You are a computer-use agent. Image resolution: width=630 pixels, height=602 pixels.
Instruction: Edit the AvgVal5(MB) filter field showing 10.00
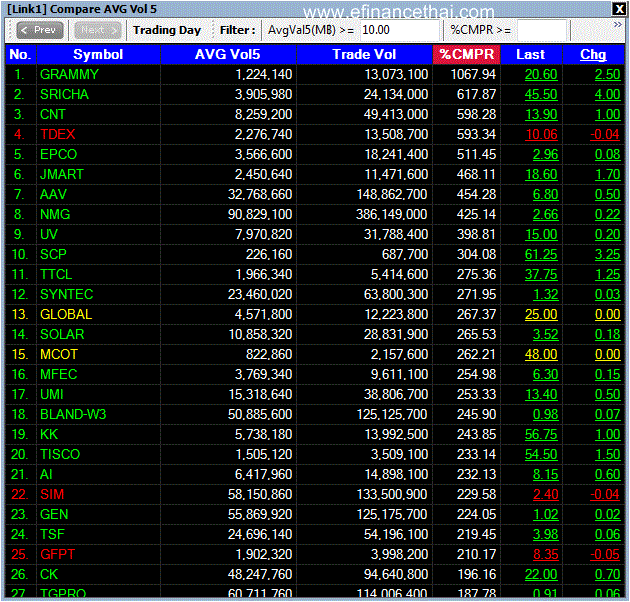click(x=399, y=30)
